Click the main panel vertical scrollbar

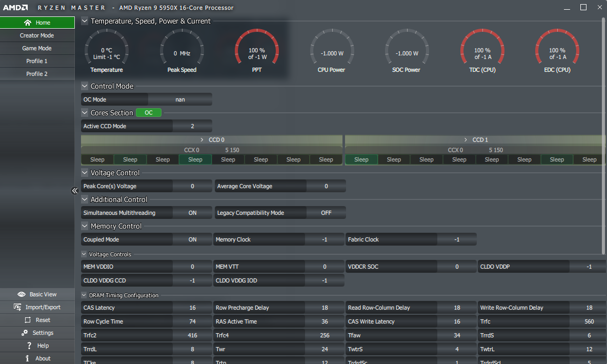603,135
